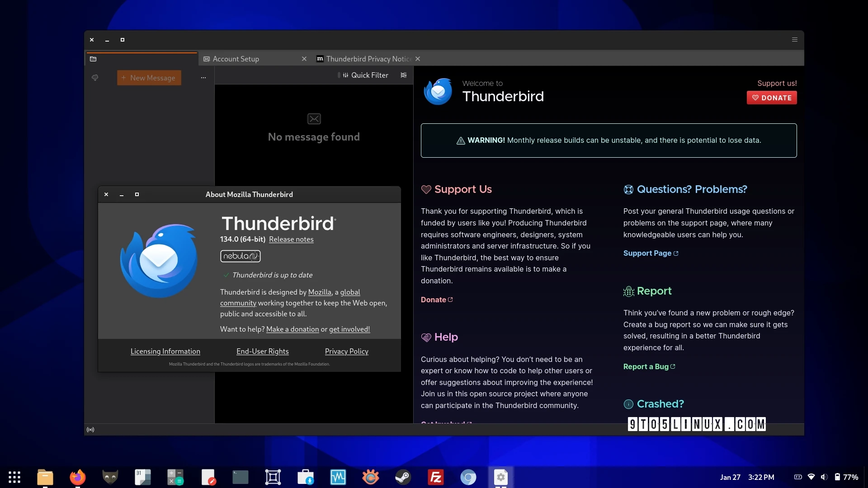
Task: Open the volume tray icon
Action: 824,477
